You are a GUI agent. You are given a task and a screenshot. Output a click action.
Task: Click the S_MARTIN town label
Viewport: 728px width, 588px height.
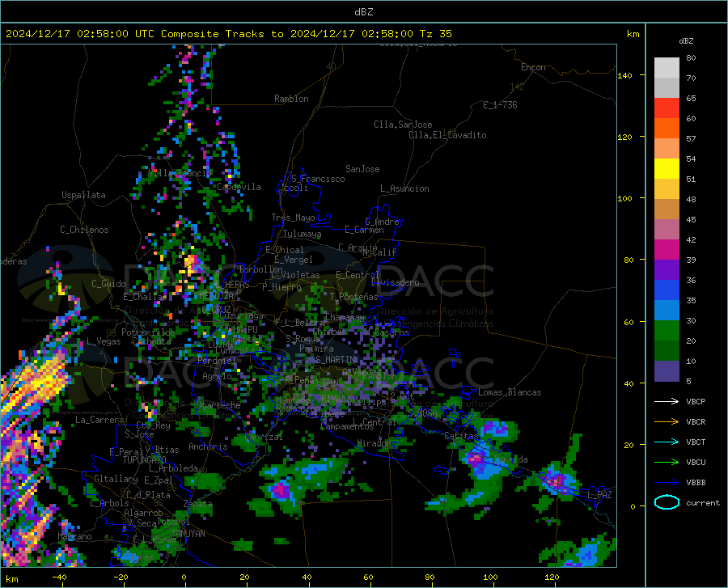[336, 360]
